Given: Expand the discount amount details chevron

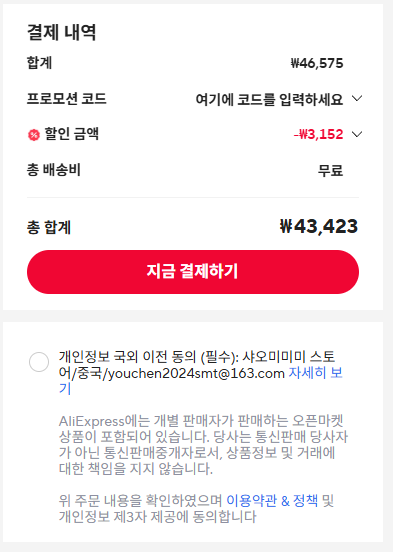Looking at the screenshot, I should pos(357,134).
